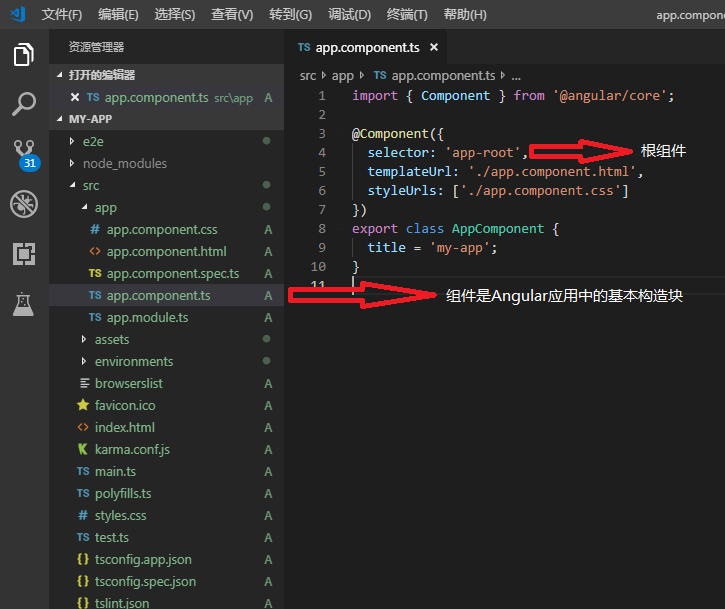The height and width of the screenshot is (609, 725).
Task: Click line number 10 in the gutter
Action: click(318, 266)
